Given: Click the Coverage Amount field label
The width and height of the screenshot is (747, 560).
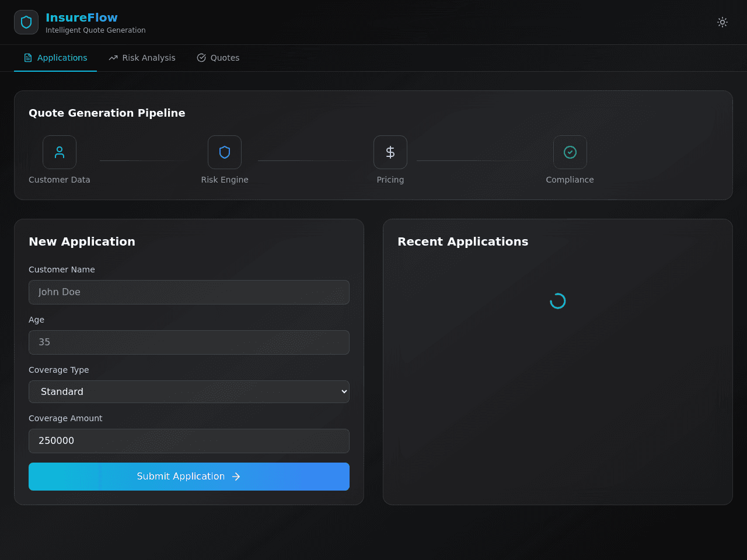Looking at the screenshot, I should click(x=65, y=418).
